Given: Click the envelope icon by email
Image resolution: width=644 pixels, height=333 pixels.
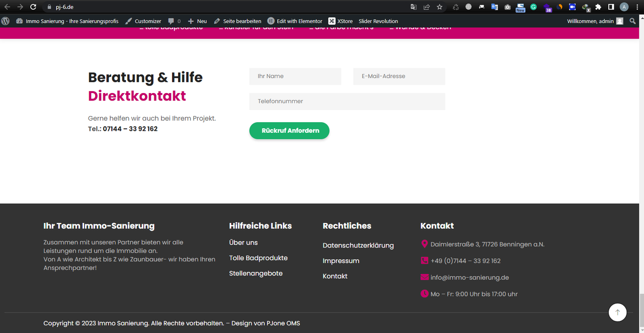Looking at the screenshot, I should [x=425, y=277].
